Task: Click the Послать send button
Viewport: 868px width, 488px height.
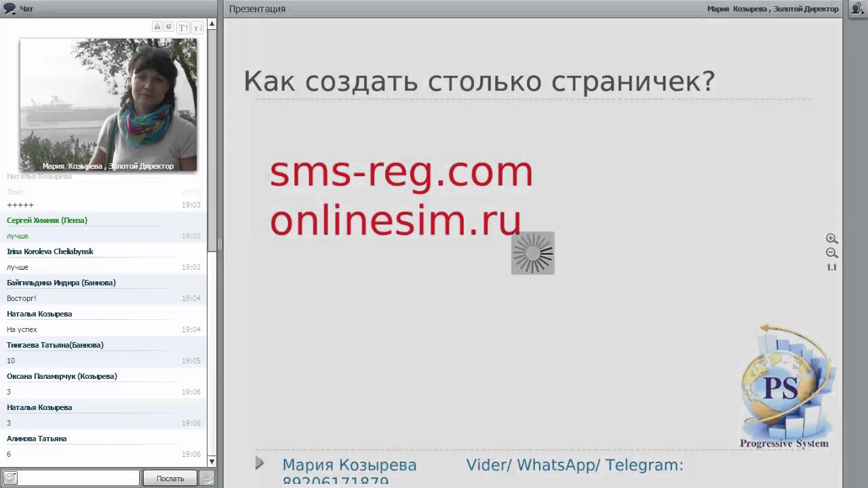Action: click(170, 478)
